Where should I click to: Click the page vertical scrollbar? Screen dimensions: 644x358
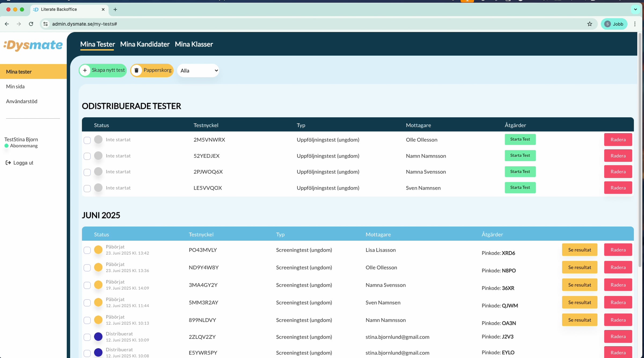tap(640, 150)
